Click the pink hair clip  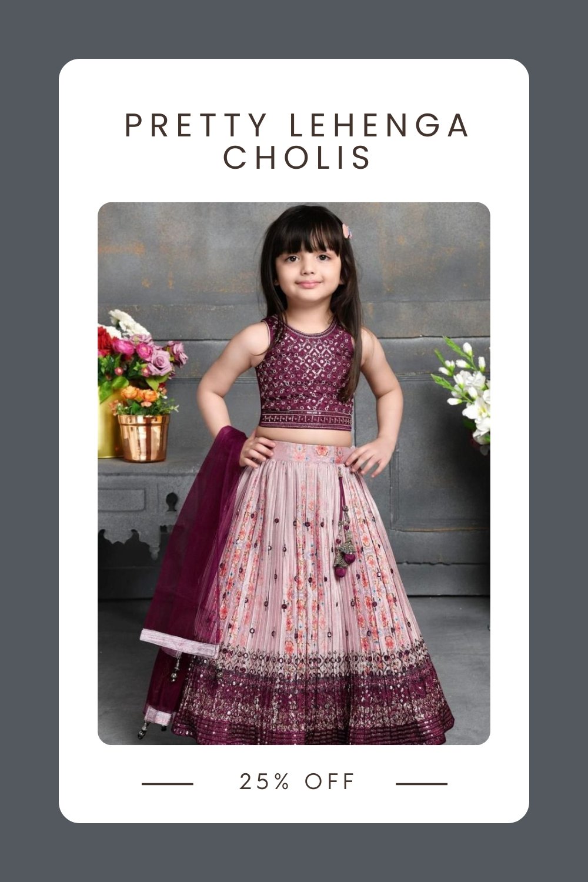347,230
